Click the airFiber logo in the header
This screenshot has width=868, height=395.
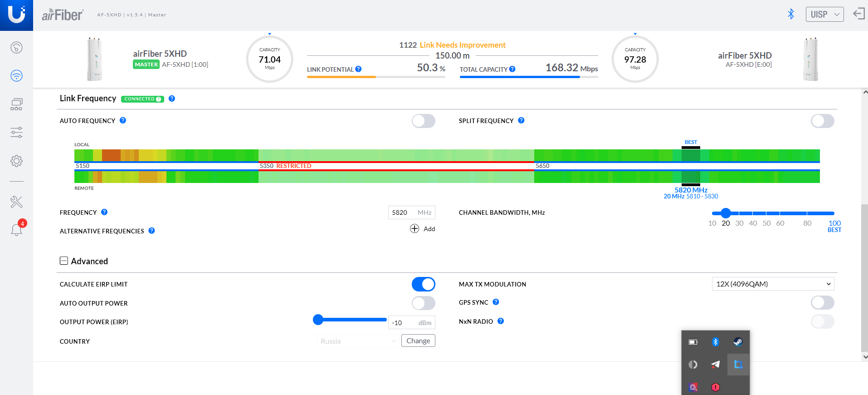tap(62, 15)
